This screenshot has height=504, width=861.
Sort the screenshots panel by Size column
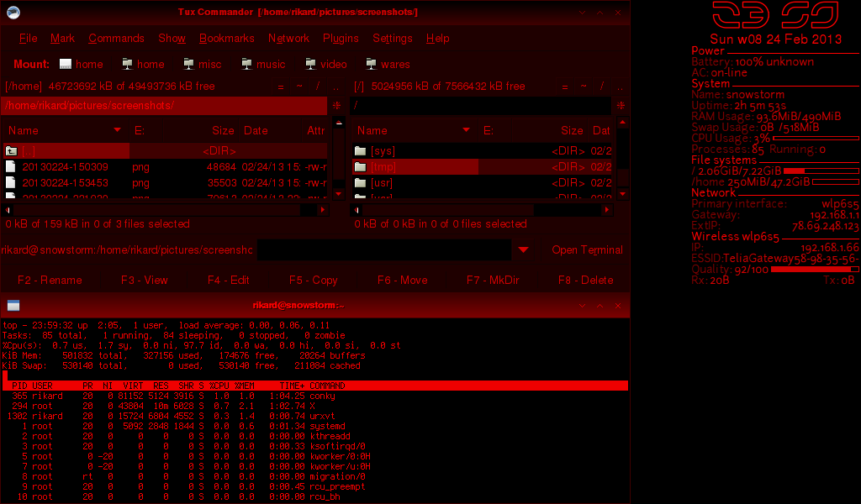coord(223,130)
